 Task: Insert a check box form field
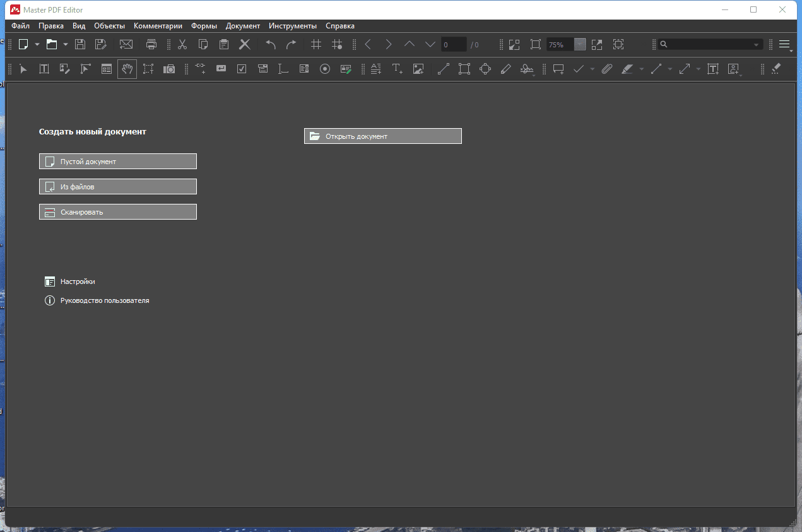[x=242, y=69]
